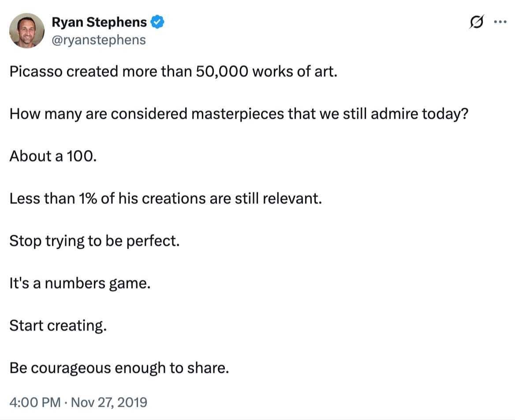Image resolution: width=515 pixels, height=420 pixels.
Task: Open the Ryan Stephens display name link
Action: click(99, 22)
